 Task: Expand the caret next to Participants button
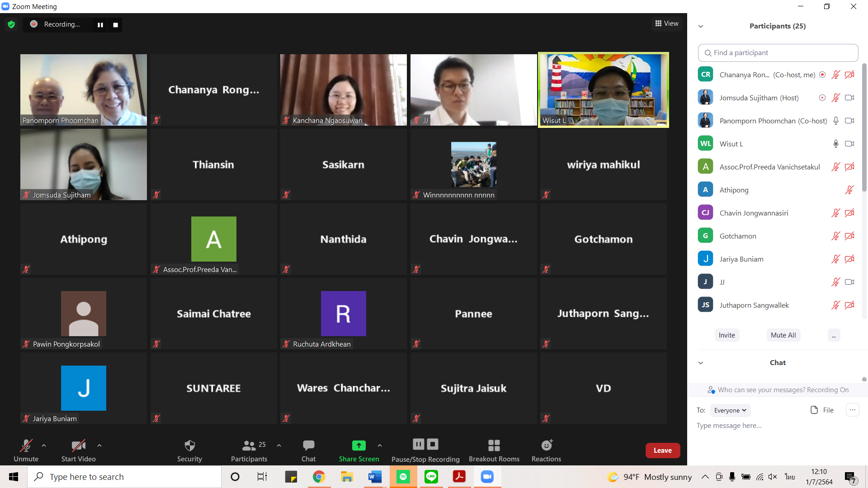tap(279, 446)
